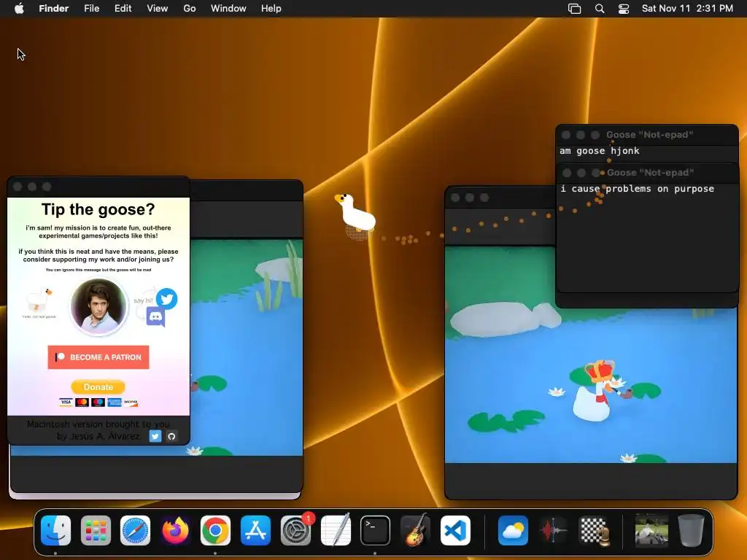This screenshot has height=560, width=747.
Task: Click the large Twitter bird icon
Action: pos(167,299)
